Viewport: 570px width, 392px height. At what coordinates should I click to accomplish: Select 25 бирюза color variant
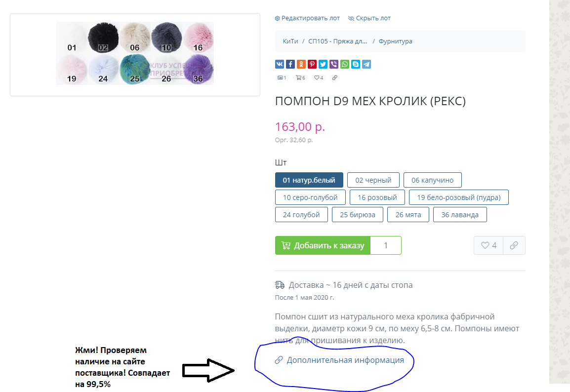click(x=358, y=215)
